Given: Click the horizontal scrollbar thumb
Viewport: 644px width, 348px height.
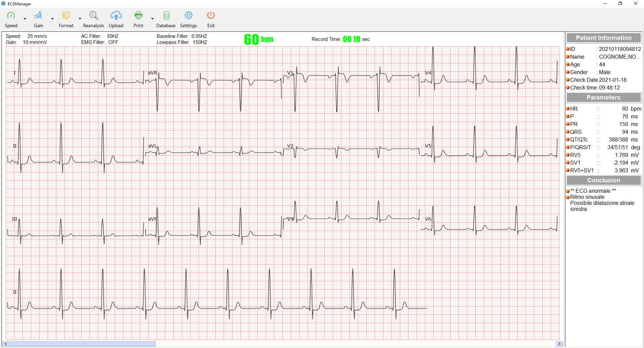Looking at the screenshot, I should click(x=82, y=344).
